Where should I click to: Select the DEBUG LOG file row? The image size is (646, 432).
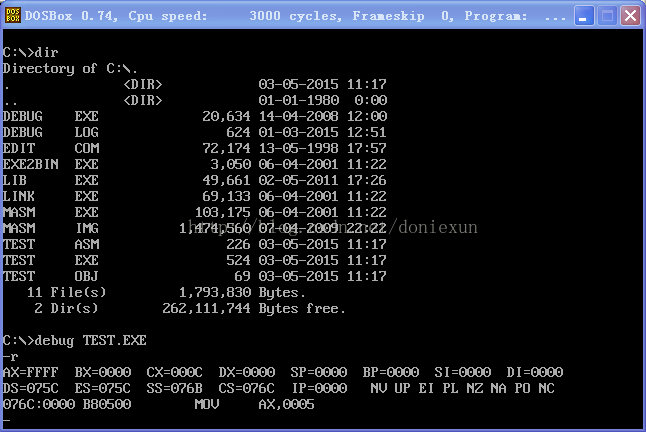click(194, 133)
